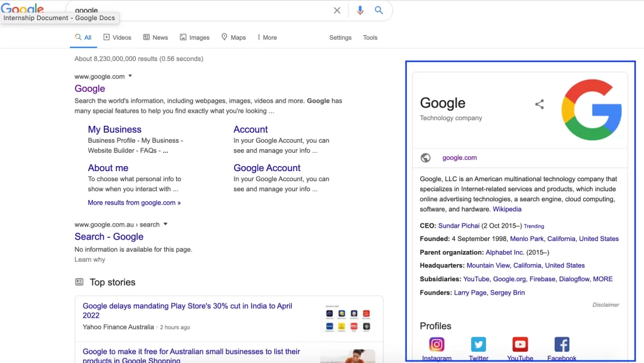Click the Disclaimer link
The width and height of the screenshot is (644, 363).
(606, 304)
